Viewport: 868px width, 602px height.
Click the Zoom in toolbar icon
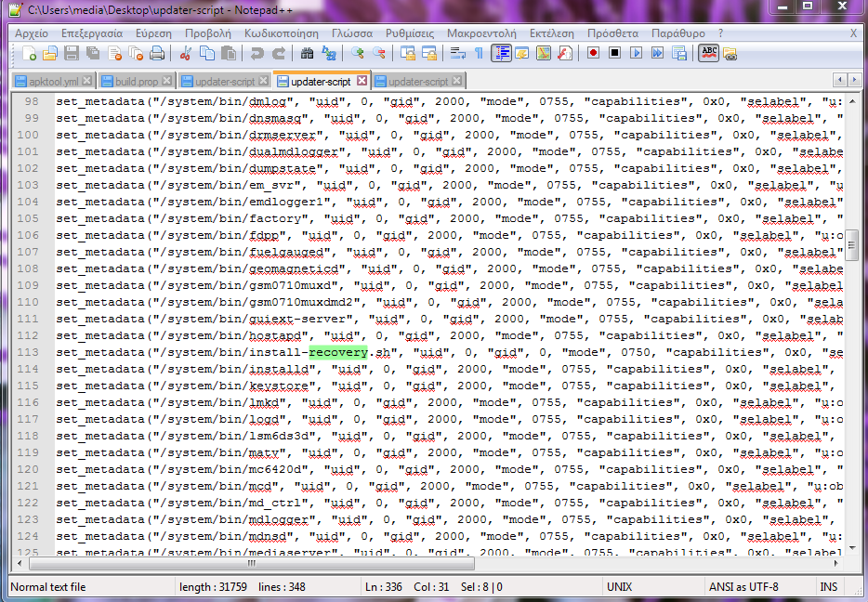pyautogui.click(x=358, y=53)
